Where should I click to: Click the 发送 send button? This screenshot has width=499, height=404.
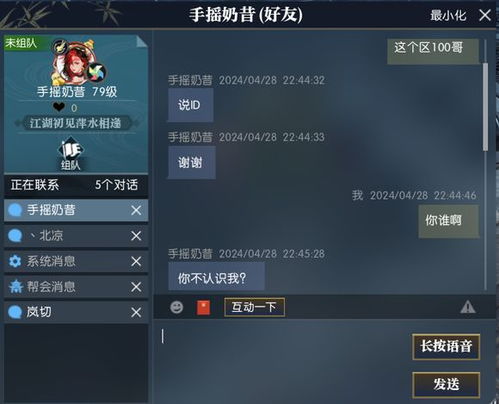[446, 384]
